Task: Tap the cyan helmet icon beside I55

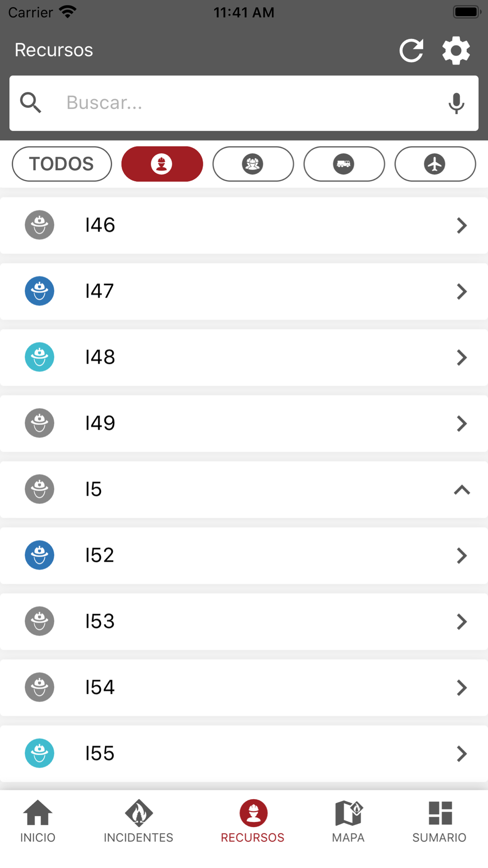Action: (40, 753)
